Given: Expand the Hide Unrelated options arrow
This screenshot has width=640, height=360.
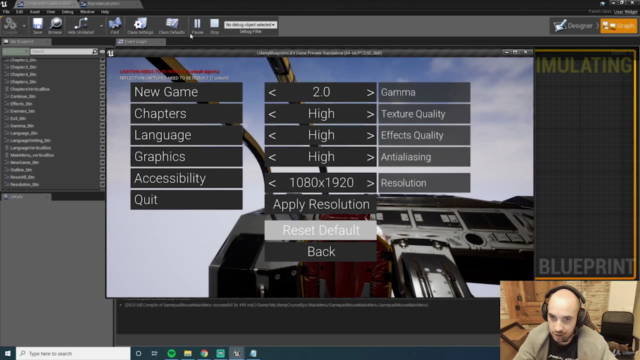Looking at the screenshot, I should 101,26.
